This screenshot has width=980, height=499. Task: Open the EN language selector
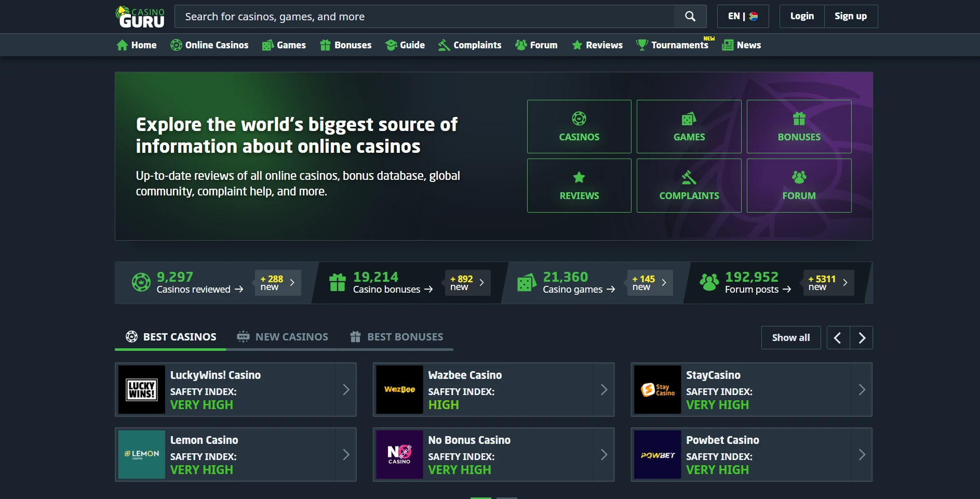click(743, 17)
